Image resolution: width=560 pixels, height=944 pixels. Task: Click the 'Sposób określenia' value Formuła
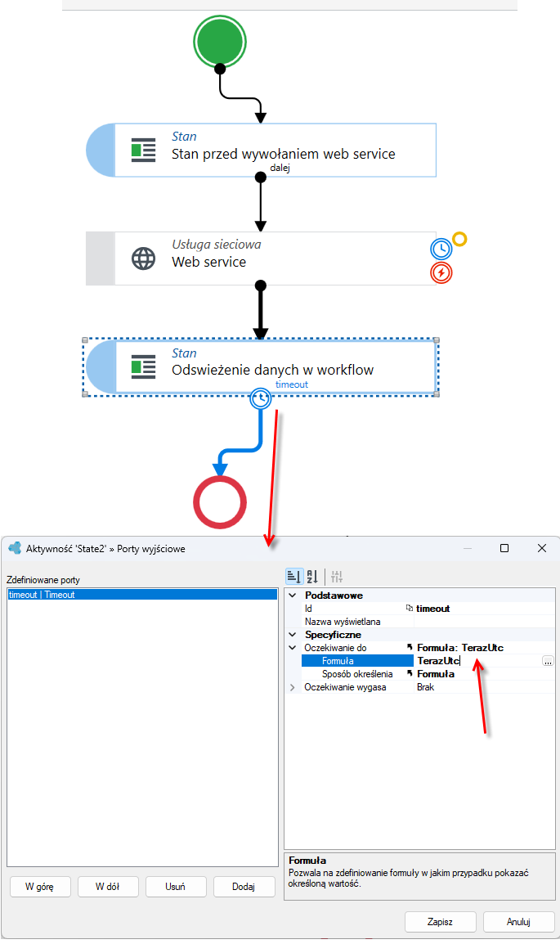[x=436, y=674]
